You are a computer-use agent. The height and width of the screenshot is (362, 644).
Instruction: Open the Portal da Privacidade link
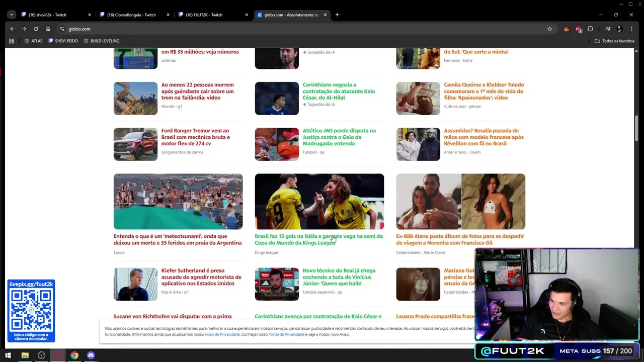point(286,334)
